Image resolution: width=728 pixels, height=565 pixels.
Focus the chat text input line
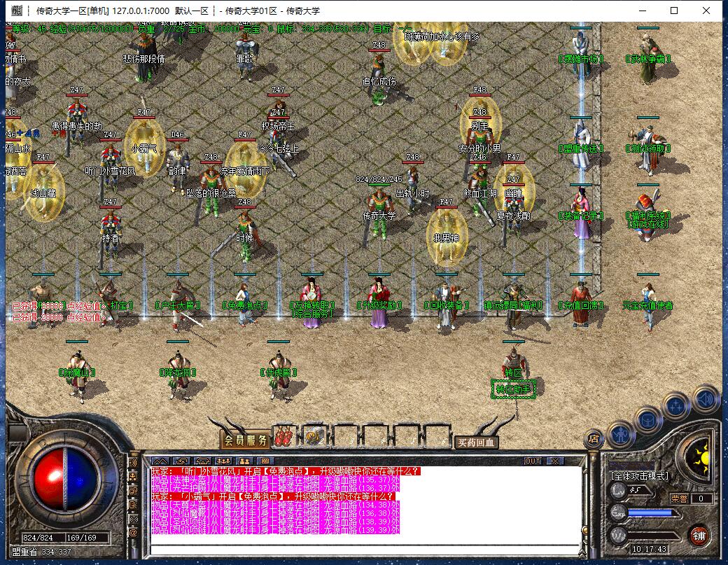tap(365, 550)
